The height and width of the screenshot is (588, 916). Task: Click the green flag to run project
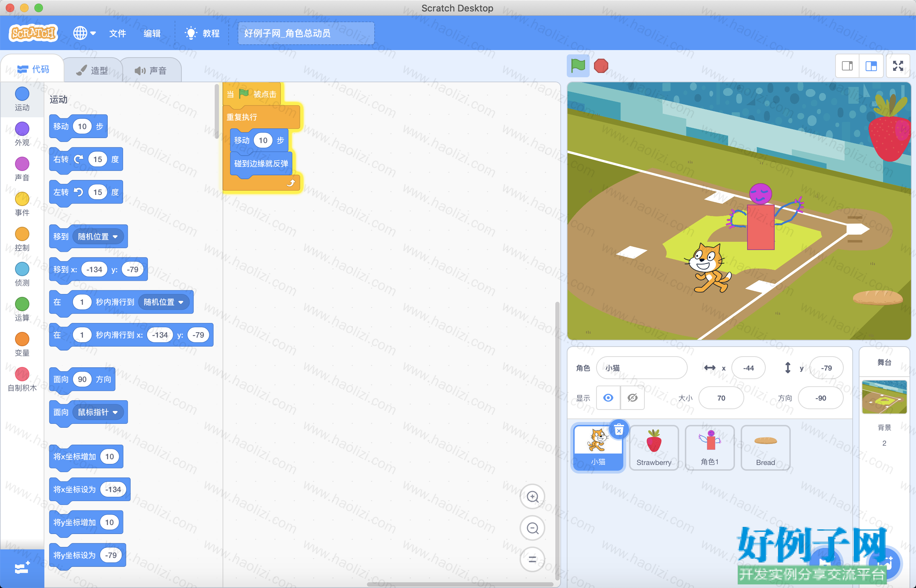click(578, 66)
